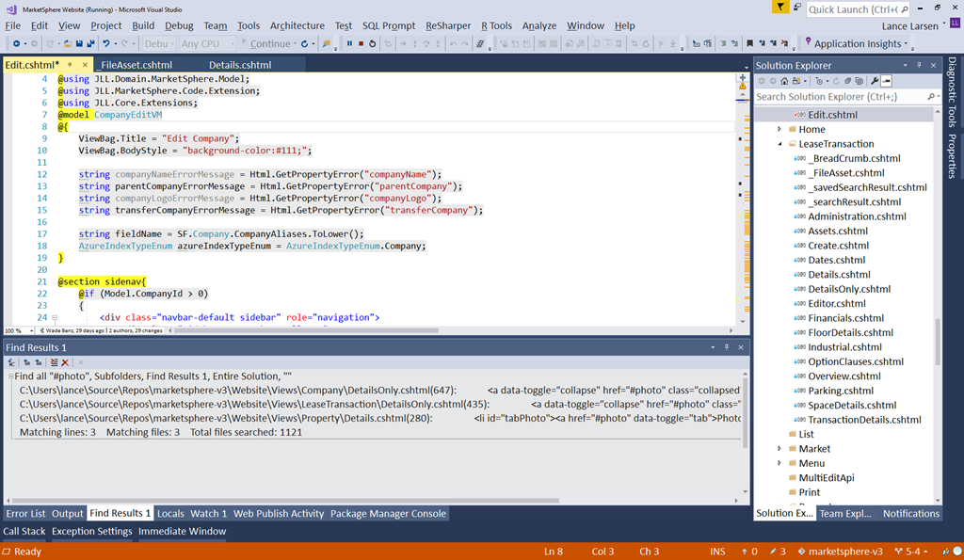Select Financials.cshtml in Solution Explorer

tap(845, 318)
